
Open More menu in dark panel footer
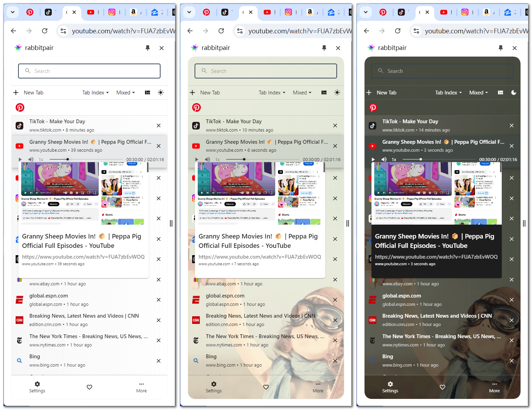[x=494, y=387]
